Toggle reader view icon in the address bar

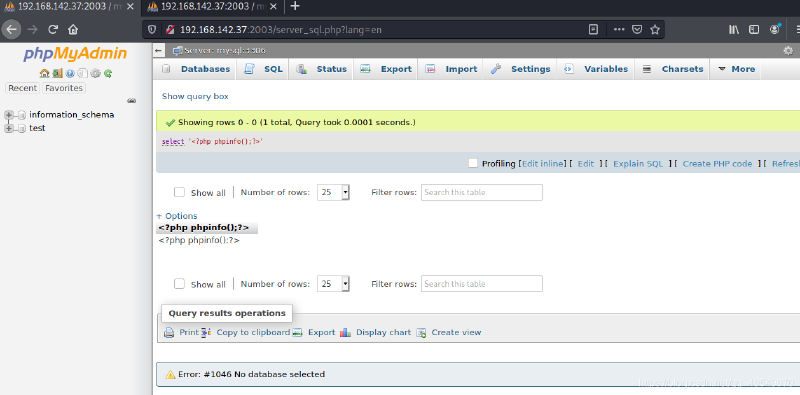pos(593,30)
